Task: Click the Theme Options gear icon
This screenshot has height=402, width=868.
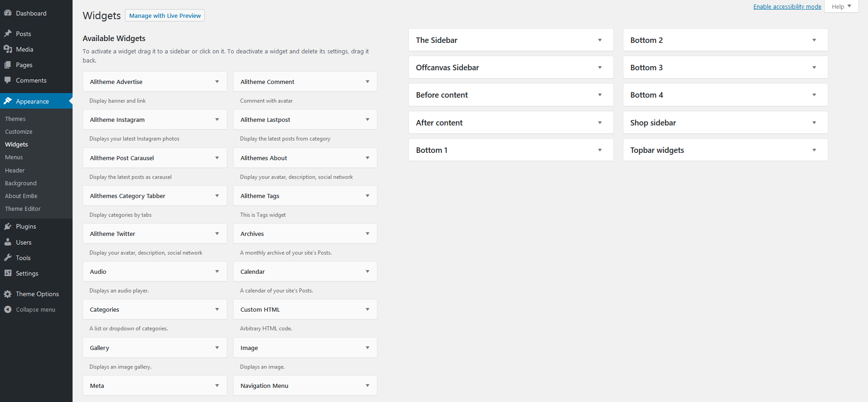Action: tap(8, 294)
